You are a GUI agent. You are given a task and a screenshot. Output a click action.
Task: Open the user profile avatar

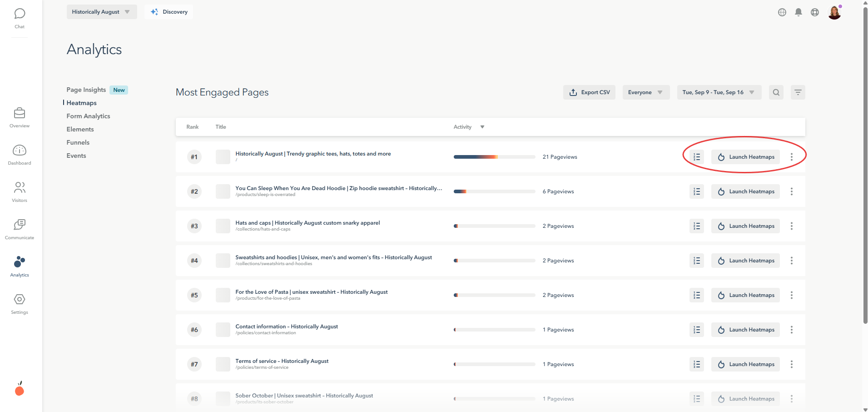tap(834, 12)
